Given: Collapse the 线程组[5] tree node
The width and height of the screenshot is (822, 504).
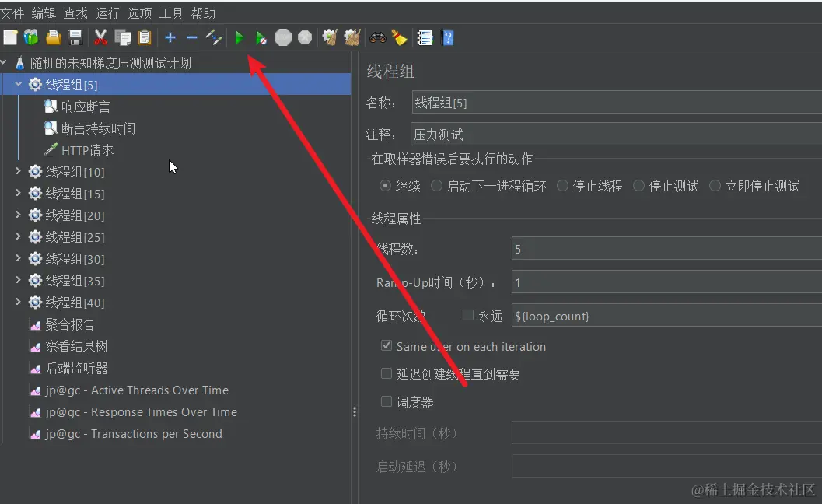Looking at the screenshot, I should coord(17,84).
